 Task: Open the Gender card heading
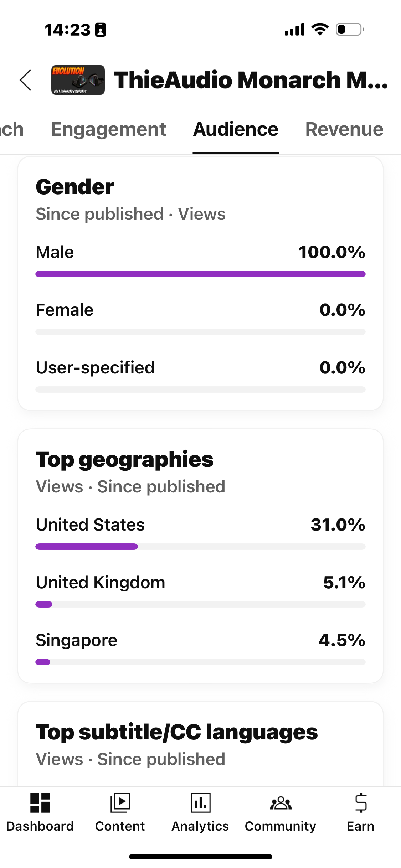(x=75, y=187)
